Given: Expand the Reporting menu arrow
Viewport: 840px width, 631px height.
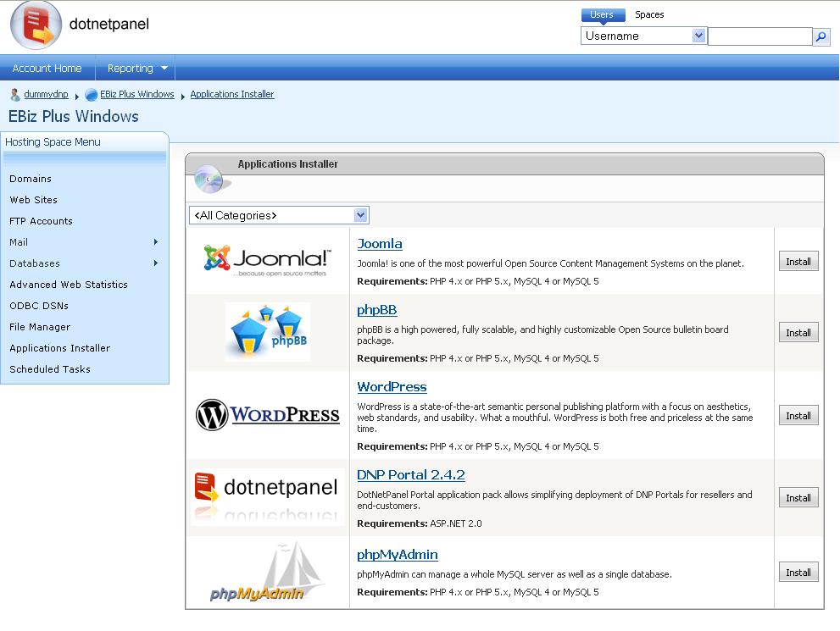Looking at the screenshot, I should pos(164,68).
